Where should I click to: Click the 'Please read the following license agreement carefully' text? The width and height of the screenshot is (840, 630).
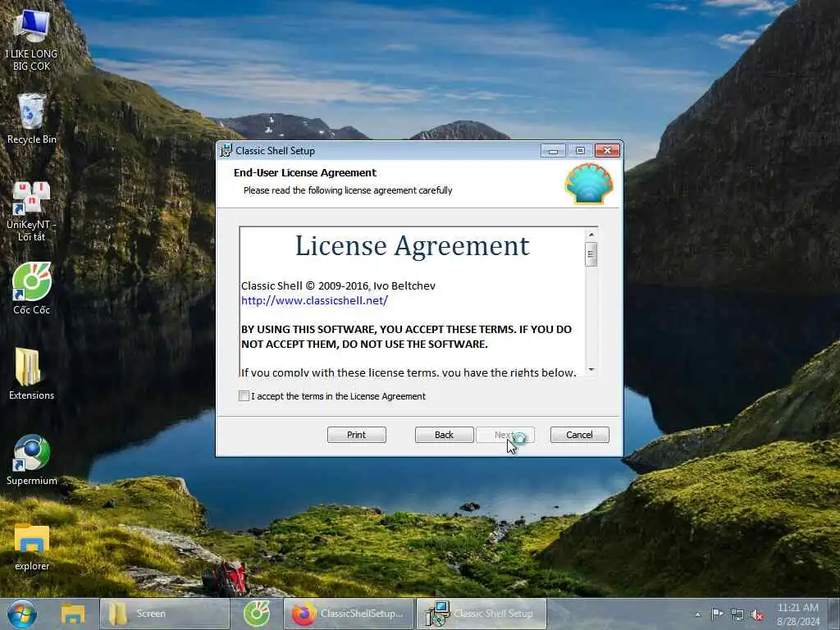(x=348, y=190)
